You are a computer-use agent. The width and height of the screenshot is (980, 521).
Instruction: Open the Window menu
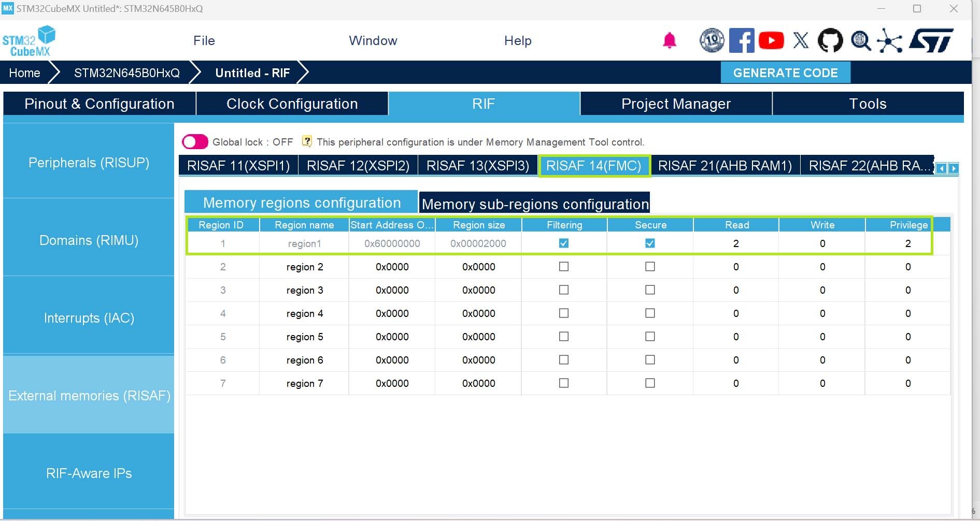pos(373,40)
